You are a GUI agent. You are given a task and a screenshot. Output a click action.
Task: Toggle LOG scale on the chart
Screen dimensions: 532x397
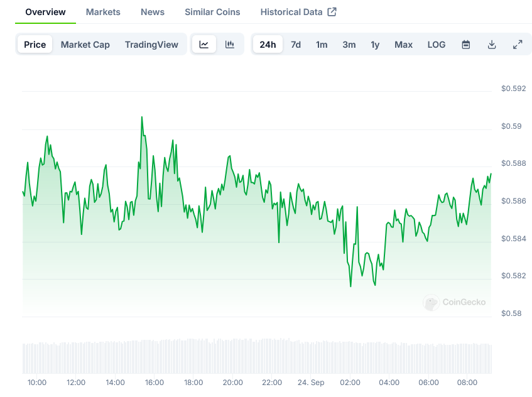[x=437, y=45]
